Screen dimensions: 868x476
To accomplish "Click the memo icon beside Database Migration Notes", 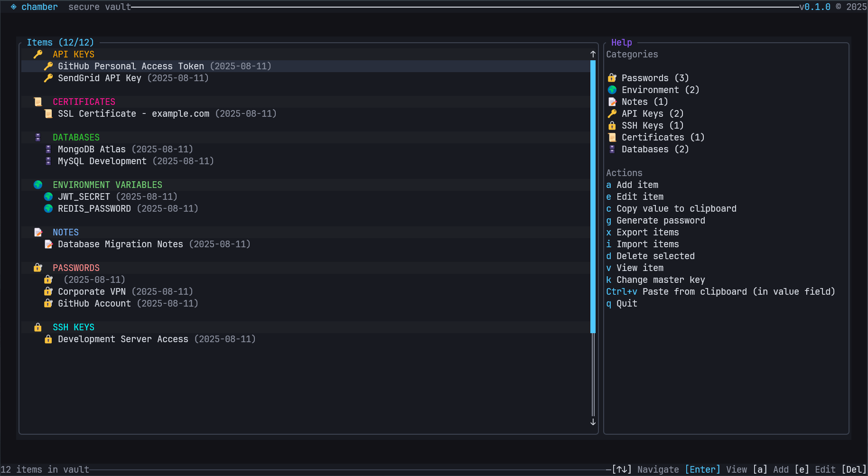I will point(48,244).
